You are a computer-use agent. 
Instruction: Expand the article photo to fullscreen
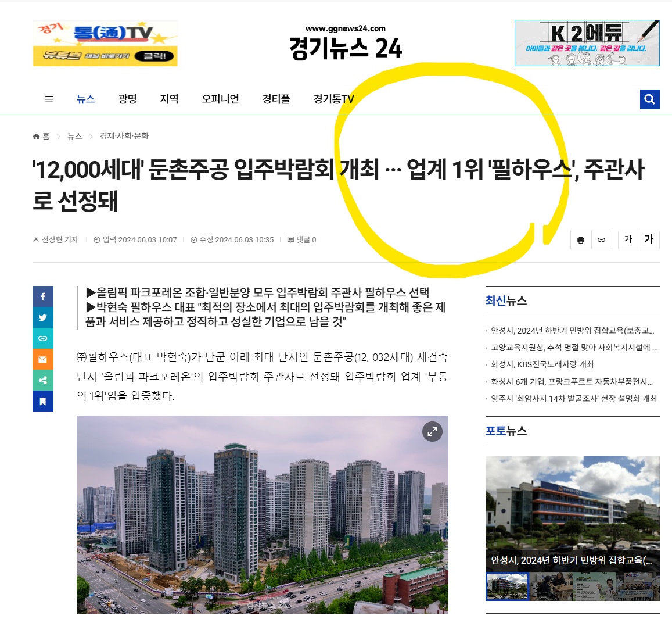coord(433,431)
